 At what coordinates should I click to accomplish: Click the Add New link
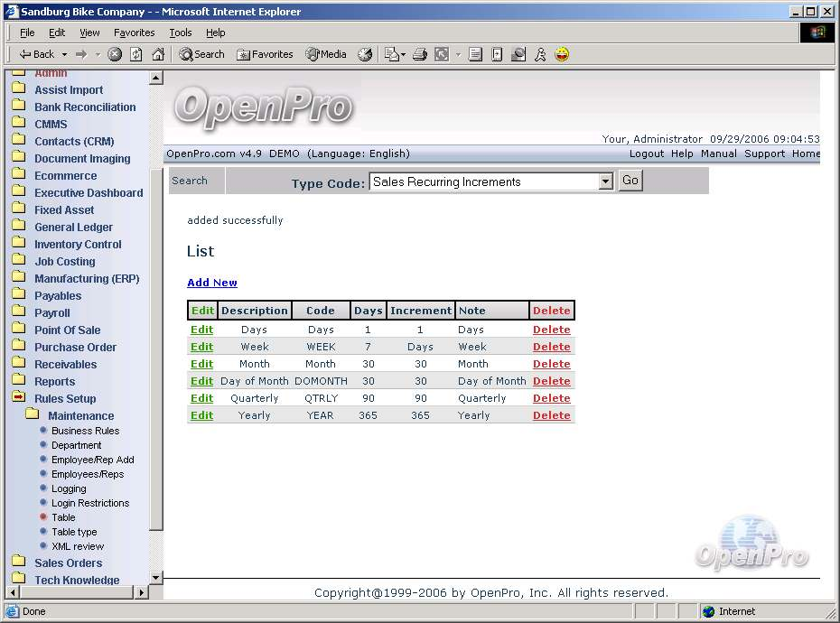[212, 283]
